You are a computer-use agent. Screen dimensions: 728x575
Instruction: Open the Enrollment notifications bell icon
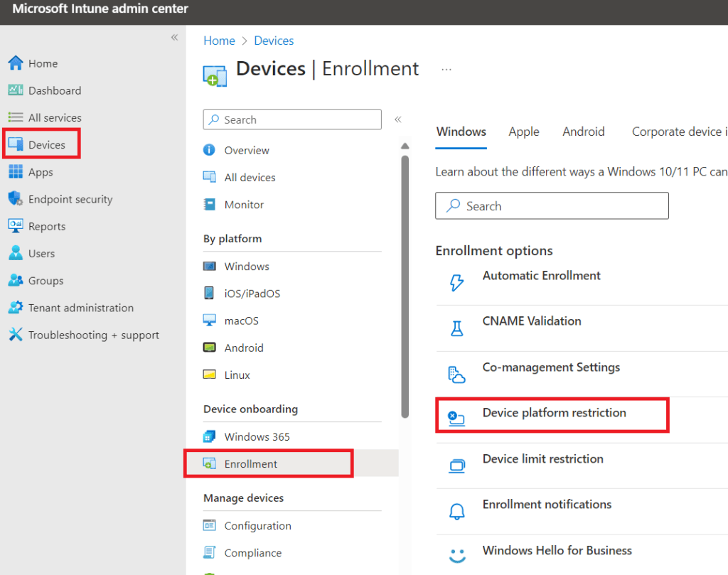click(456, 511)
